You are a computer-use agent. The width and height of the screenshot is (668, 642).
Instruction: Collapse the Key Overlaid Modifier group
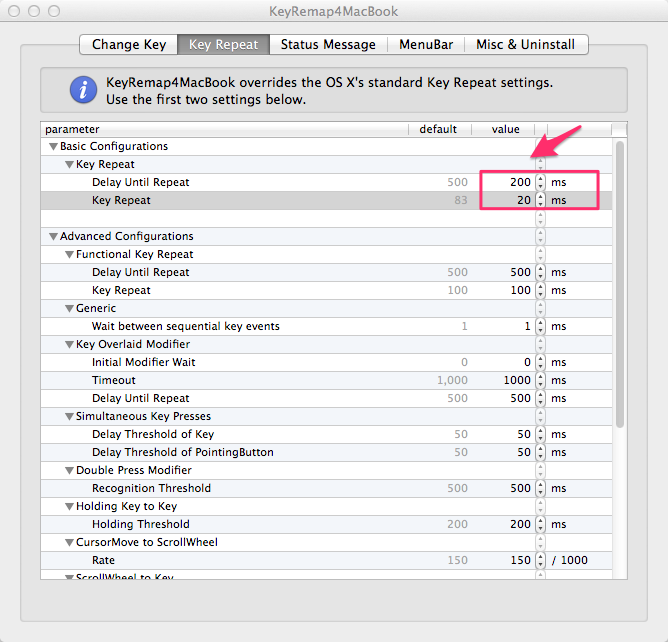coord(69,344)
